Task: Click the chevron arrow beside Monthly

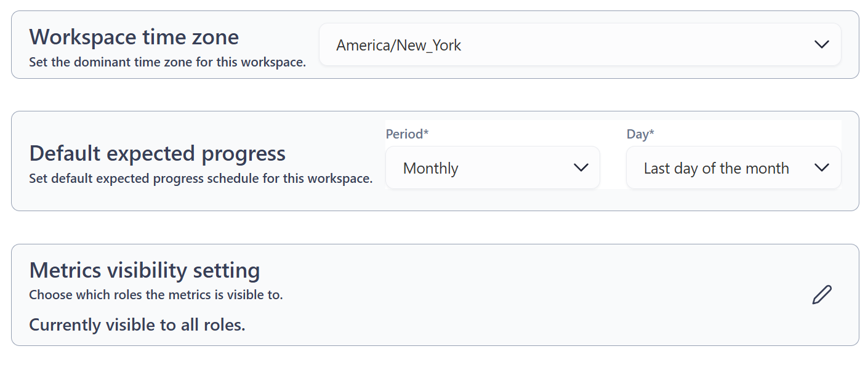Action: pos(581,168)
